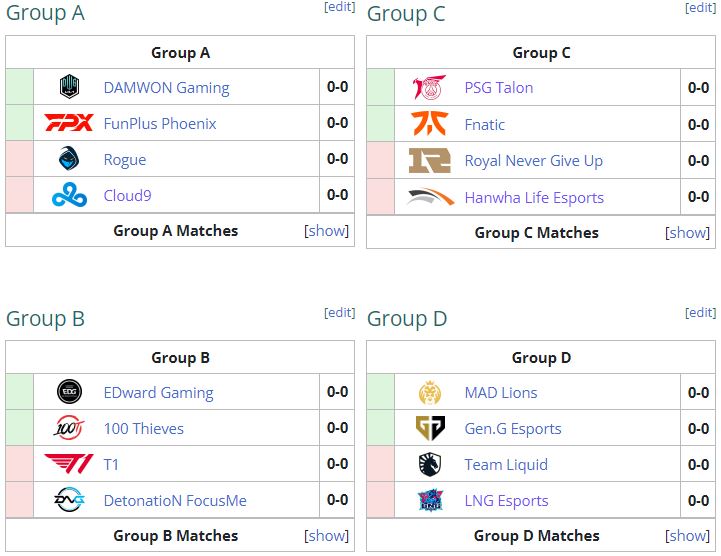Click the Royal Never Give Up logo
This screenshot has width=721, height=556.
tap(430, 160)
